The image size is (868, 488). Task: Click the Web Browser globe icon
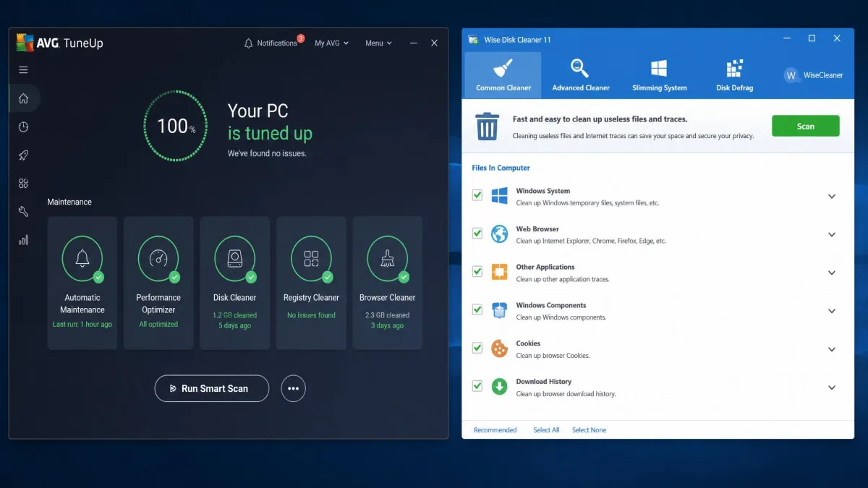click(499, 234)
